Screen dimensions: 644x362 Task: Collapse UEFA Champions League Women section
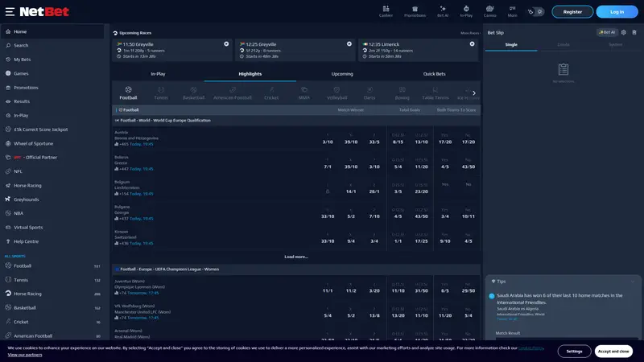pos(296,269)
